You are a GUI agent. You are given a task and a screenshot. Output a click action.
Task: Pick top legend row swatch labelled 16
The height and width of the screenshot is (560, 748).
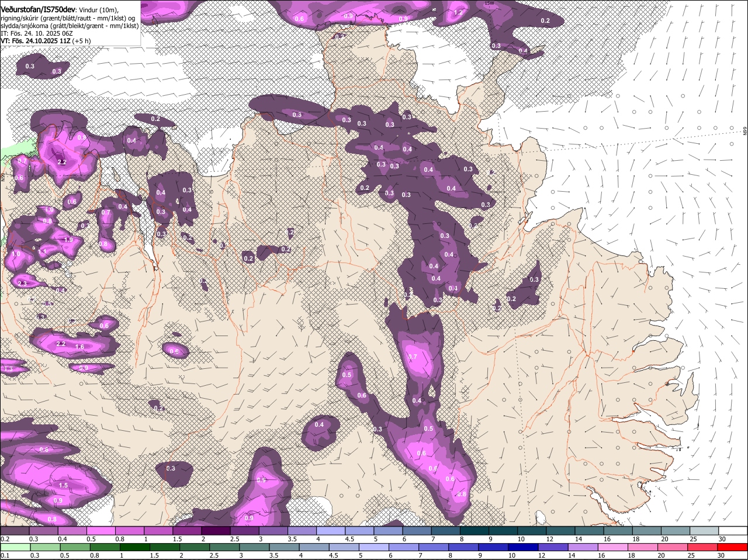coord(618,530)
